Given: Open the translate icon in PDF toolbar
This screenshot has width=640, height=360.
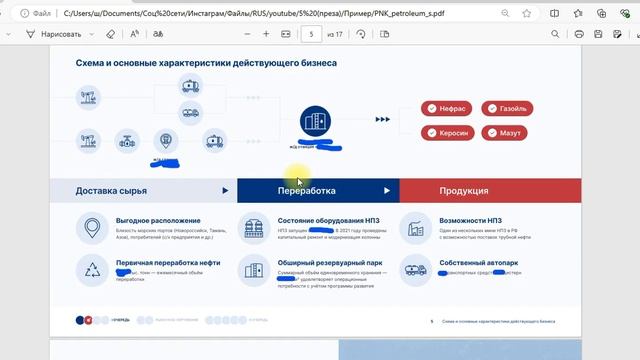Looking at the screenshot, I should [158, 34].
